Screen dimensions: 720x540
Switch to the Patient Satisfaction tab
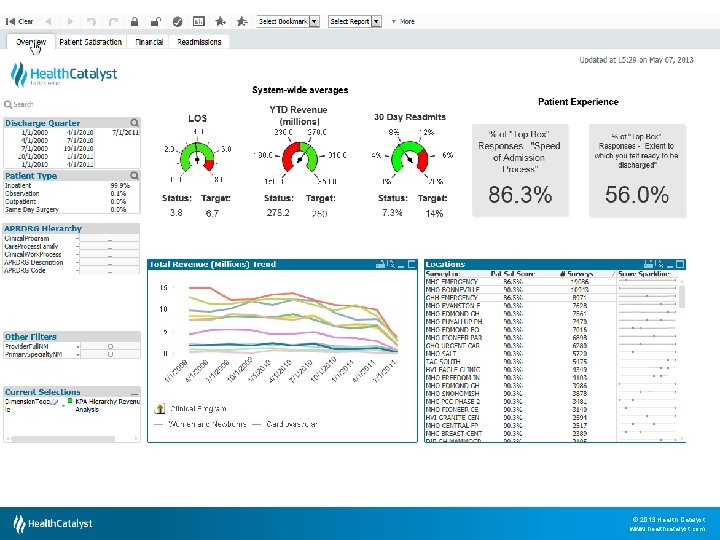point(90,42)
